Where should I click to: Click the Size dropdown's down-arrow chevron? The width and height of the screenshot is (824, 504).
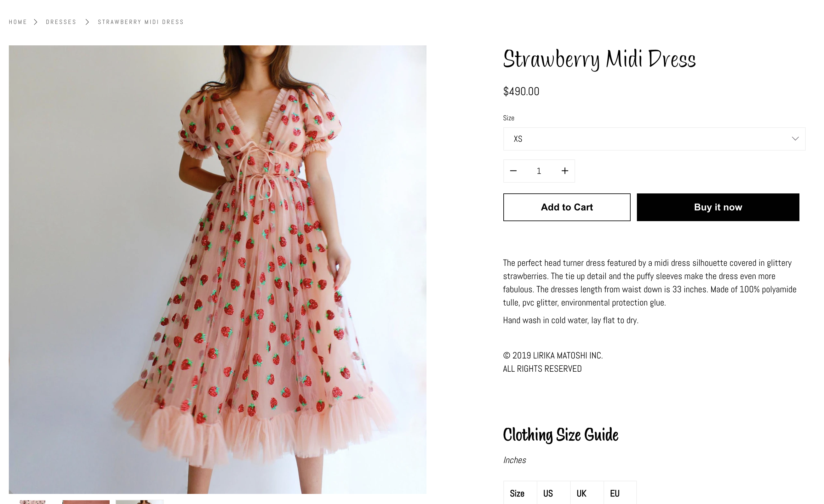coord(795,139)
